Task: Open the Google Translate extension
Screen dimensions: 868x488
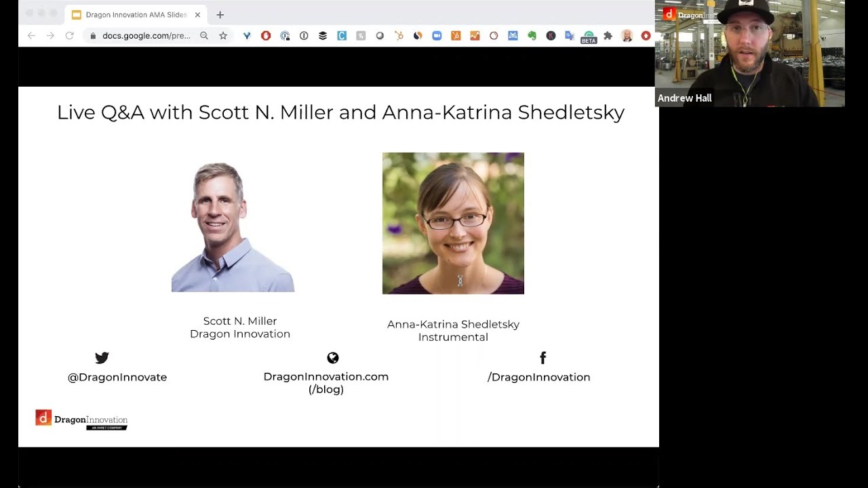Action: tap(570, 36)
